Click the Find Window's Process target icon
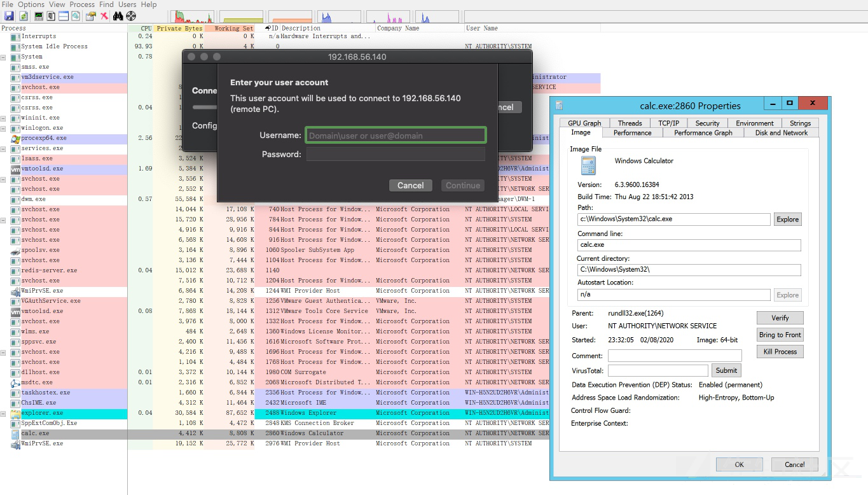 click(x=131, y=15)
